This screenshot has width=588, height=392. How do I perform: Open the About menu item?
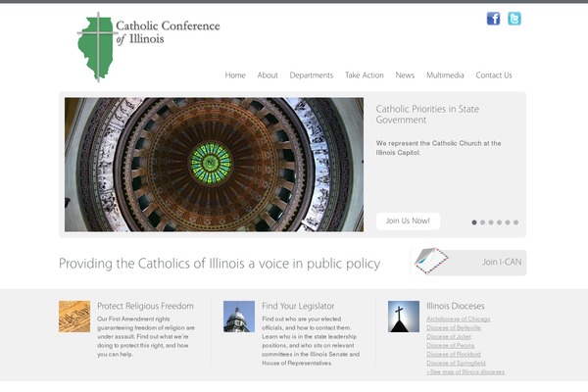(268, 75)
